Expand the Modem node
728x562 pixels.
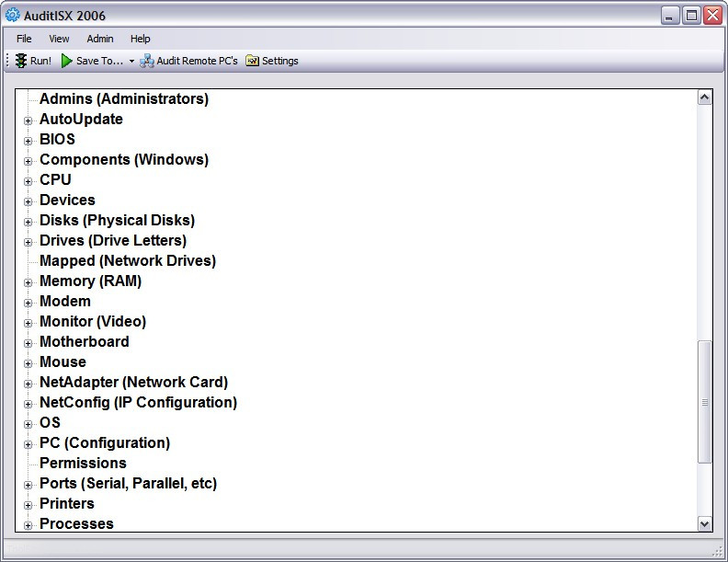point(28,303)
